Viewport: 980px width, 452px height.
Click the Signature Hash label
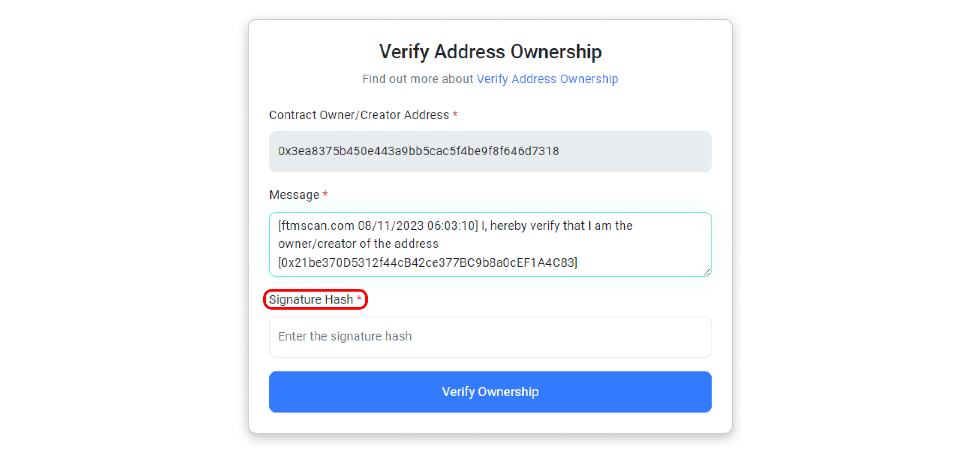(311, 299)
